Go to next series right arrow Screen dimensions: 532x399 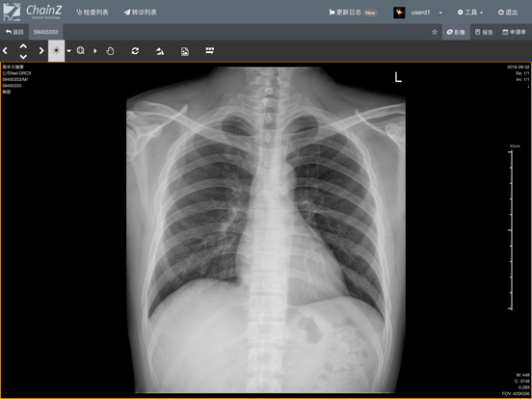point(41,51)
